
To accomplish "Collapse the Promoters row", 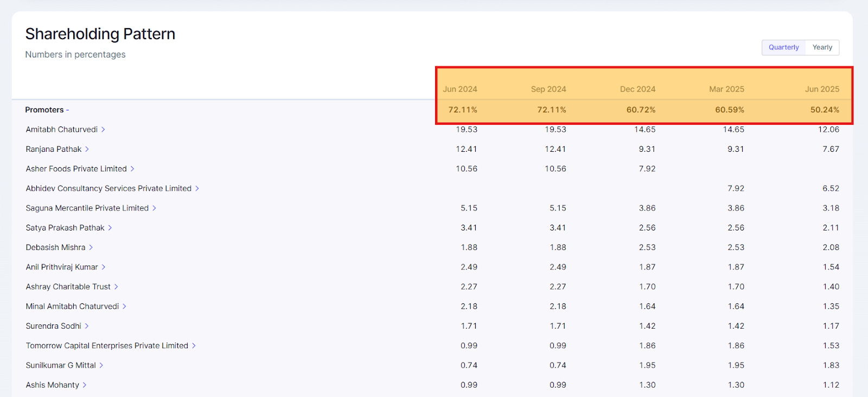I will [x=47, y=110].
